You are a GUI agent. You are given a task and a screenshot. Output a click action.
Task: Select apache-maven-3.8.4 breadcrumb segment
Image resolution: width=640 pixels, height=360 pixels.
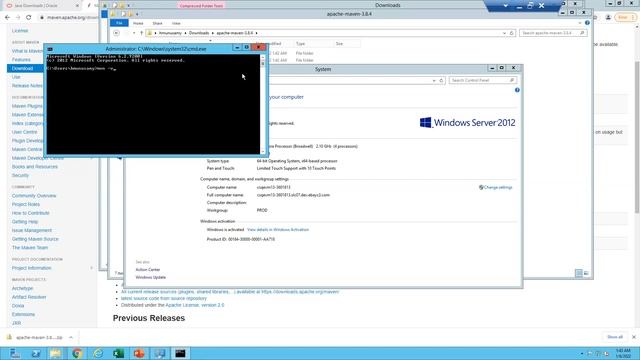click(x=235, y=33)
